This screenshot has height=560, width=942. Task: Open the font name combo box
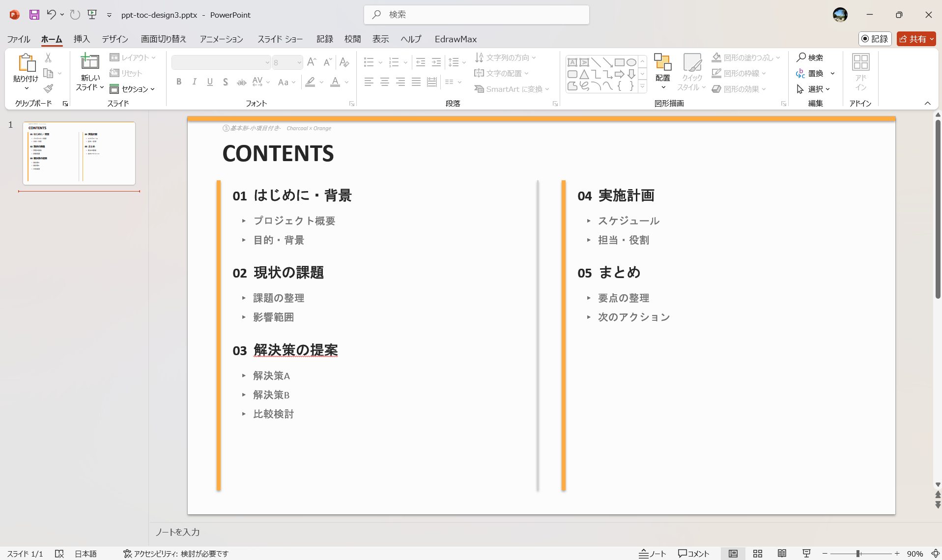[221, 62]
